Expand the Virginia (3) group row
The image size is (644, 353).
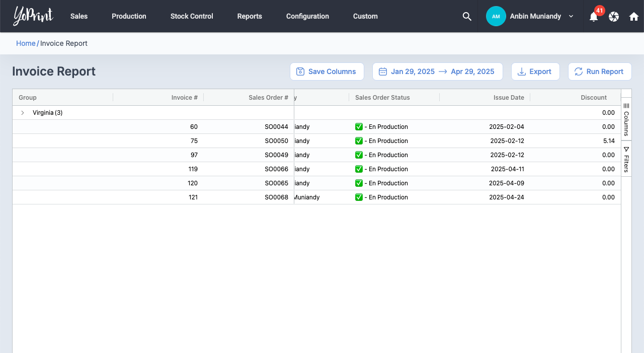pyautogui.click(x=23, y=113)
